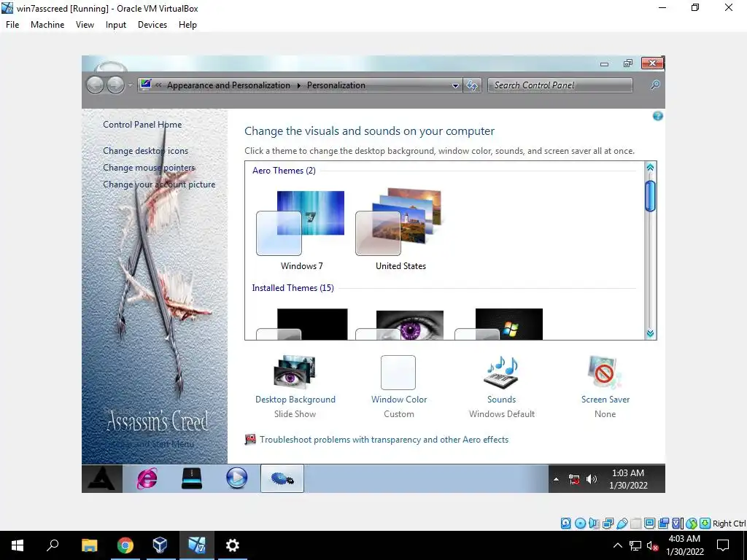This screenshot has width=747, height=560.
Task: Click the Search Control Panel field
Action: coord(560,85)
